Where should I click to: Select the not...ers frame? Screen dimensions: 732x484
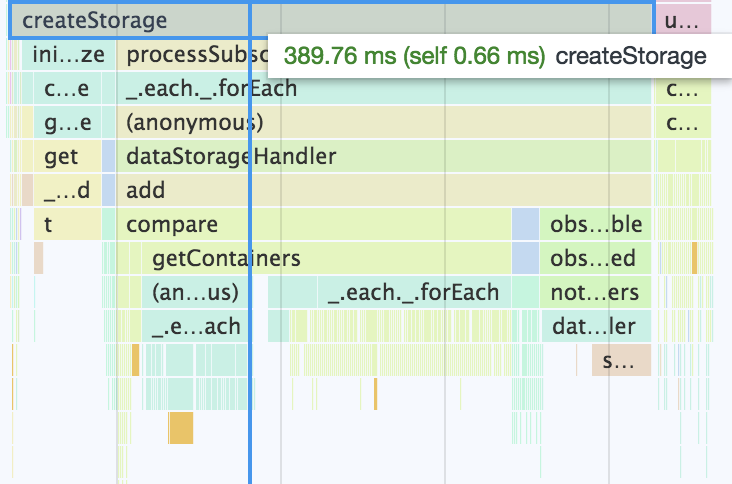[595, 293]
